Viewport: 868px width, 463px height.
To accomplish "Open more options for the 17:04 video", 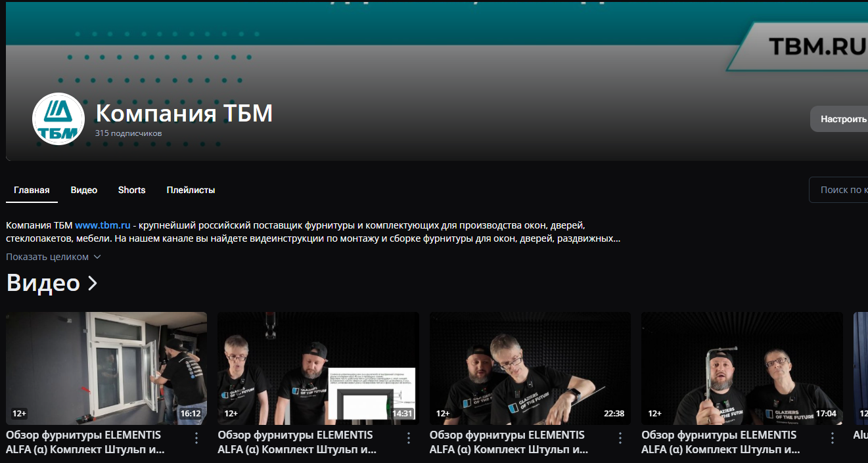I will click(x=833, y=438).
